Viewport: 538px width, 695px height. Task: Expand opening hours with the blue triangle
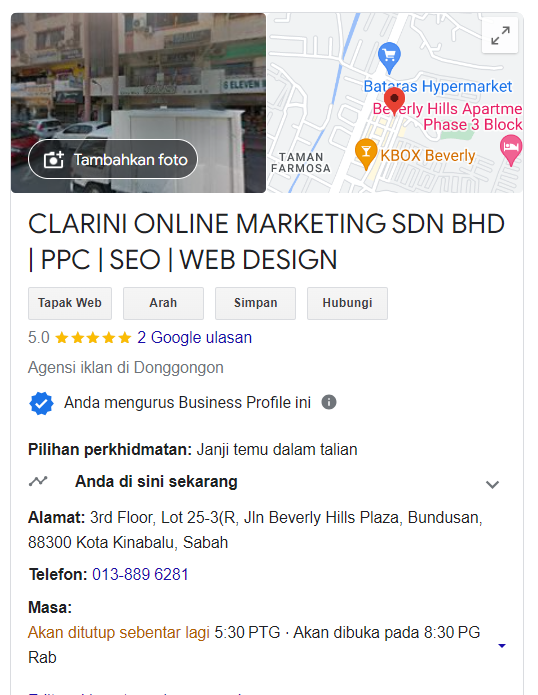pos(502,645)
